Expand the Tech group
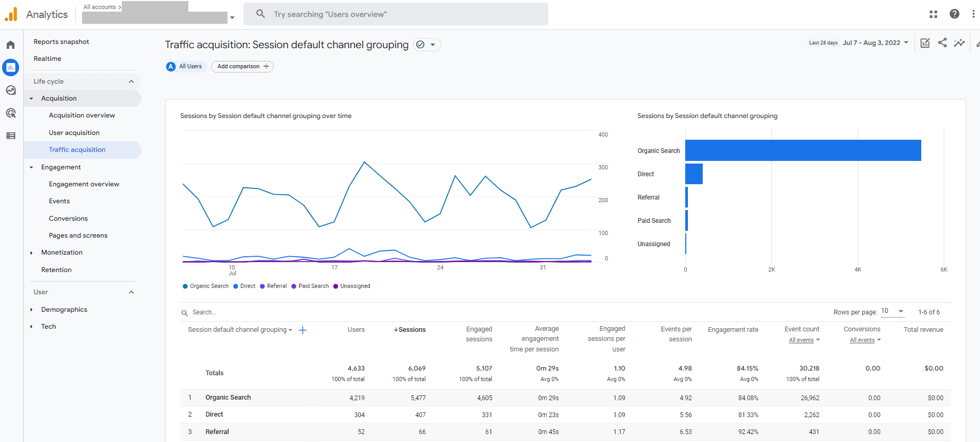The height and width of the screenshot is (442, 980). click(x=31, y=327)
